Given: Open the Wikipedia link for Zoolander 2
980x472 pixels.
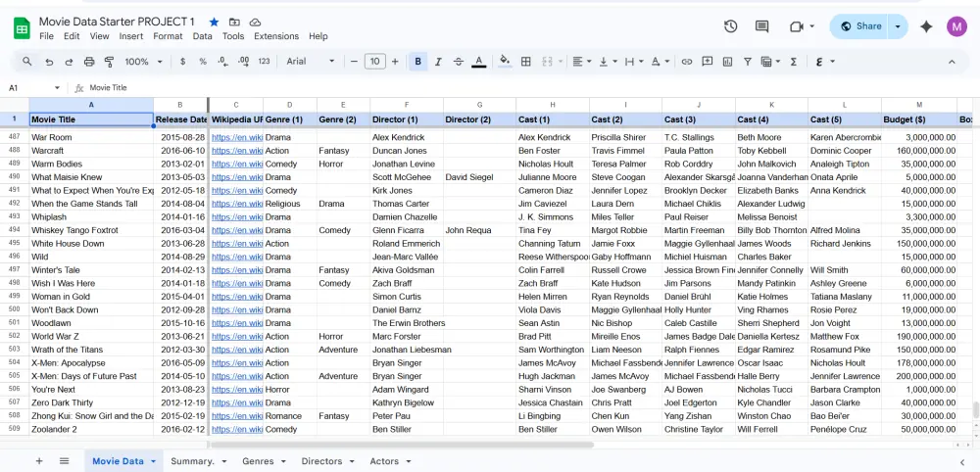Looking at the screenshot, I should pyautogui.click(x=237, y=430).
